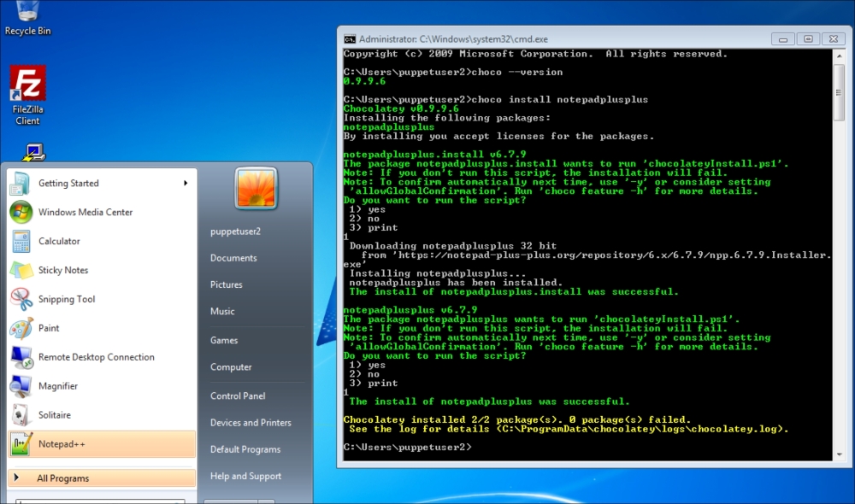The image size is (855, 504).
Task: Open Windows Media Center icon
Action: click(21, 213)
